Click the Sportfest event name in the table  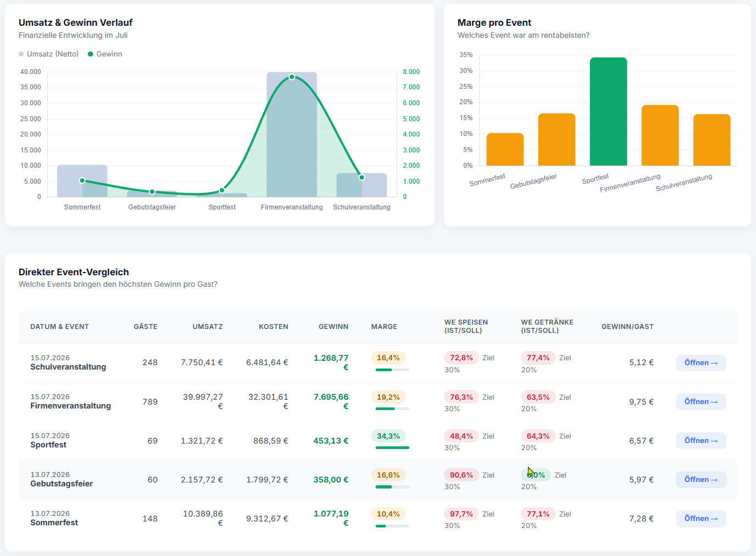point(48,445)
